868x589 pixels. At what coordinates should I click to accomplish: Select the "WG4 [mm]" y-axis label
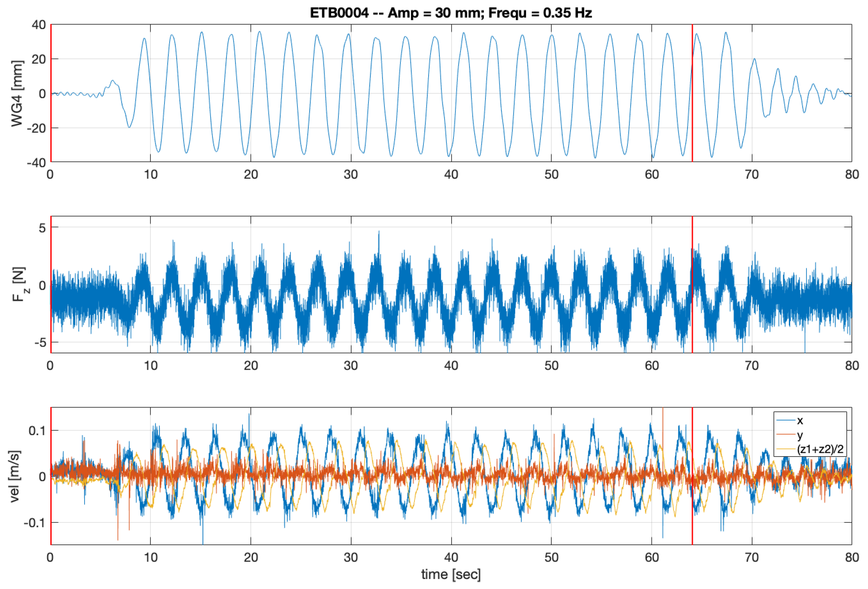pos(17,93)
